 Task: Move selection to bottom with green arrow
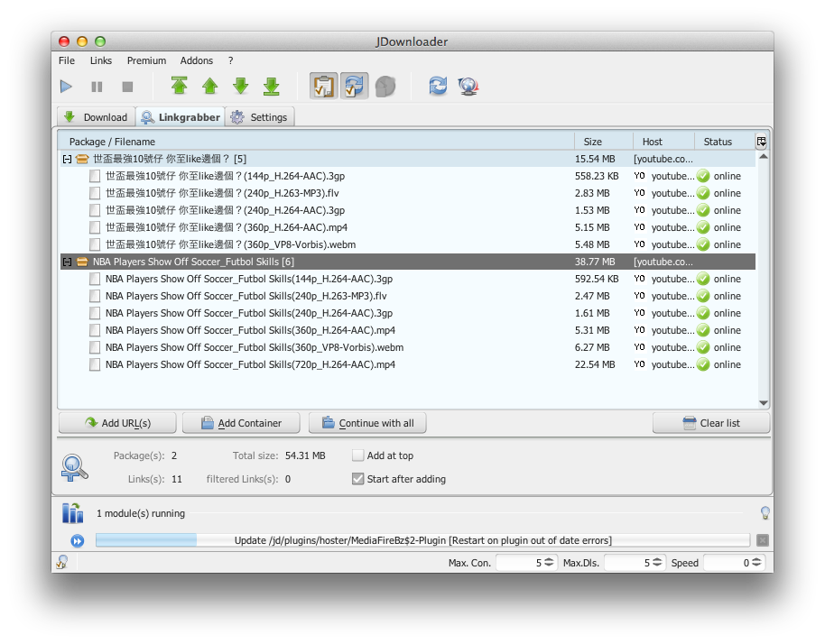point(272,87)
